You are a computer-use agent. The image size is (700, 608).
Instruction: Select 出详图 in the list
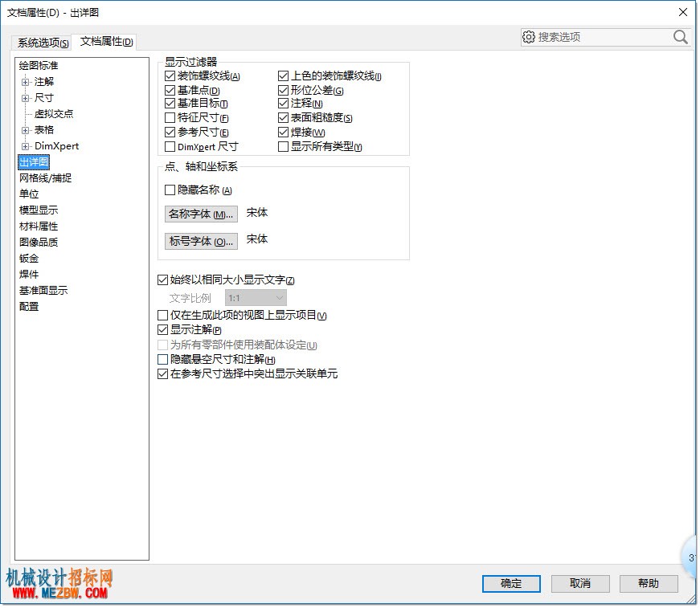pyautogui.click(x=34, y=162)
